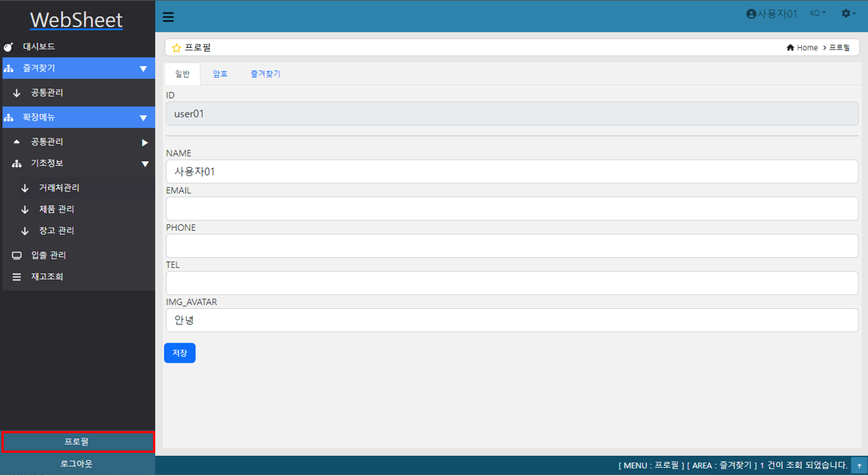Click the sitemap icon next to 기초정보
Screen dimensions: 868x476
click(x=17, y=163)
